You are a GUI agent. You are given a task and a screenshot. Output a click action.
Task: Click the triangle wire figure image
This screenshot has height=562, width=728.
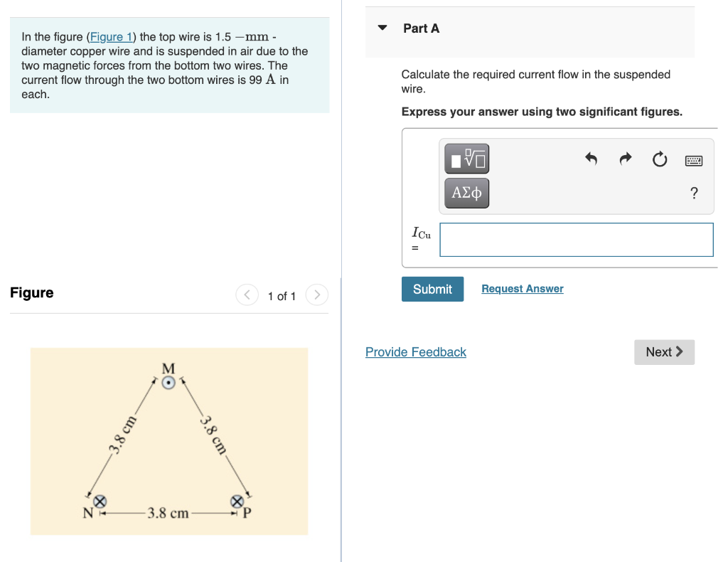point(169,441)
